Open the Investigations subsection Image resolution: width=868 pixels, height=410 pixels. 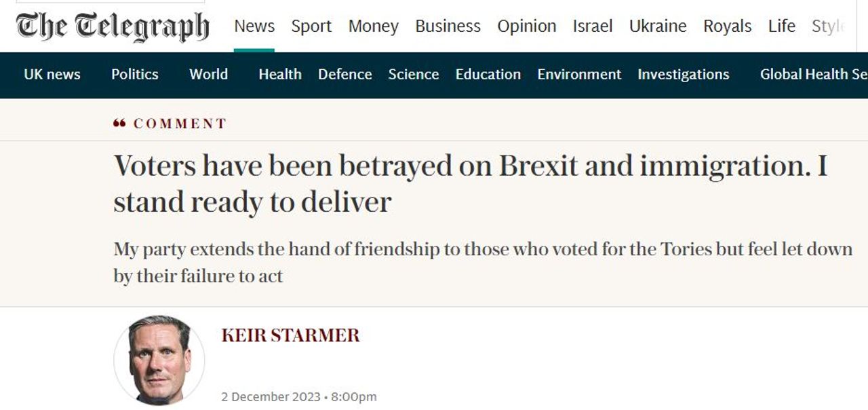click(x=683, y=75)
